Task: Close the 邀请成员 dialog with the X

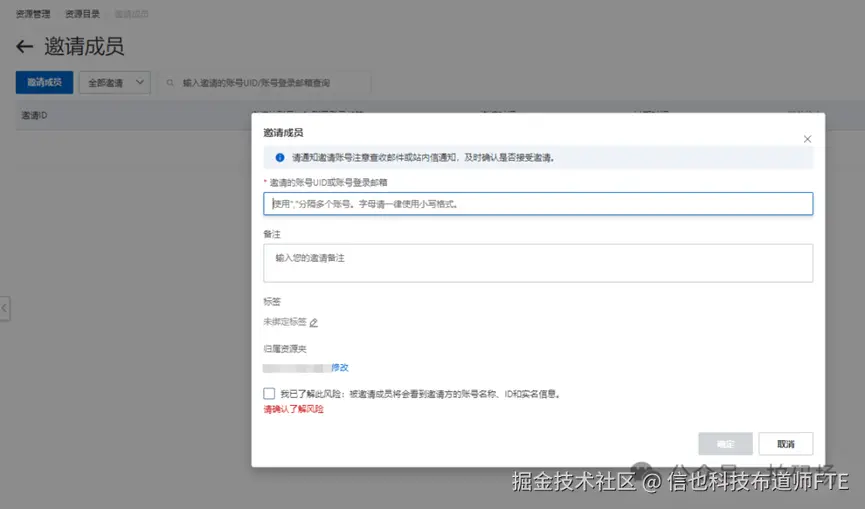Action: tap(807, 139)
